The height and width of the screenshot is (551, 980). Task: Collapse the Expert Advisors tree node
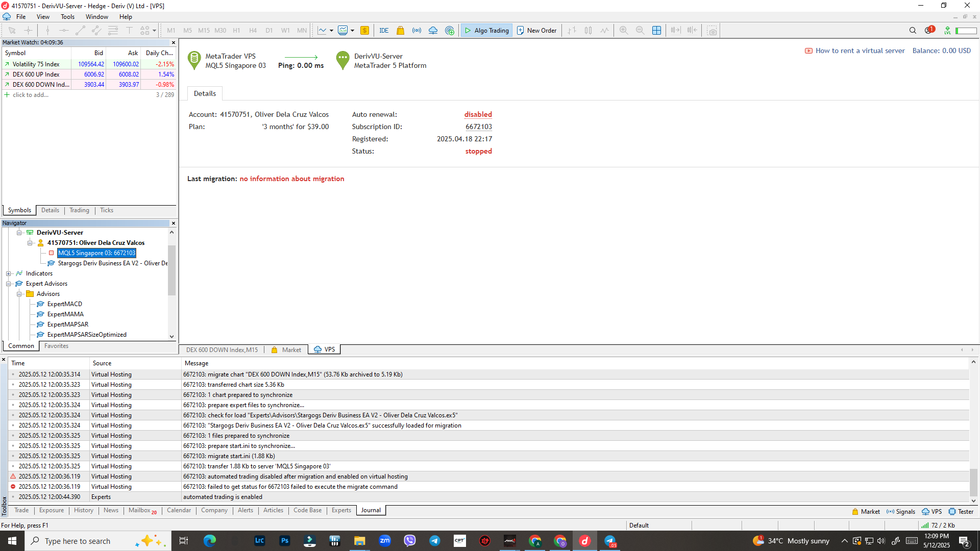(9, 284)
